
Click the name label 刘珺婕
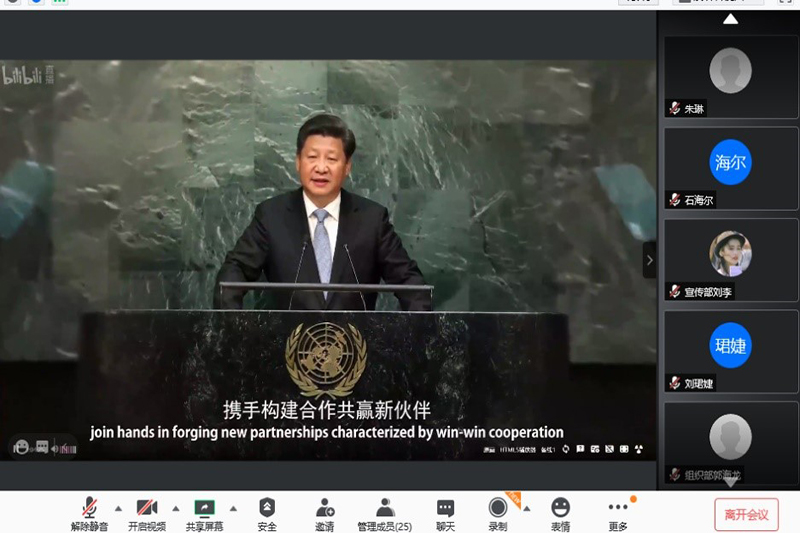coord(698,383)
